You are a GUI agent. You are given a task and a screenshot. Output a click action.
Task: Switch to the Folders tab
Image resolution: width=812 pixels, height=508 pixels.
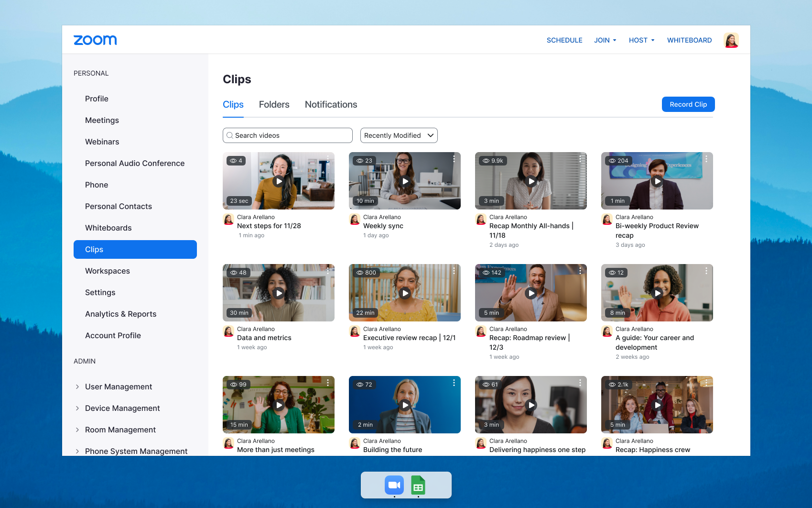[274, 105]
